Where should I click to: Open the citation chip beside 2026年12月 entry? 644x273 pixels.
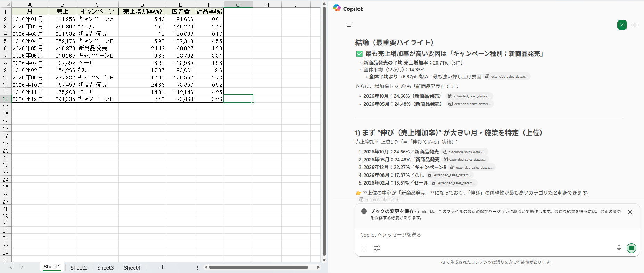pos(472,167)
